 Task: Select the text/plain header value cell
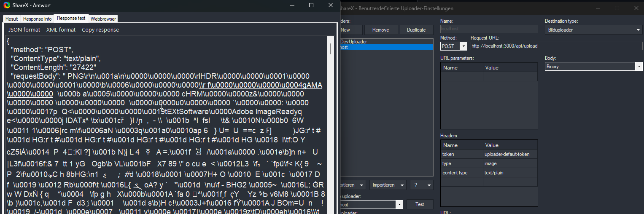[510, 173]
